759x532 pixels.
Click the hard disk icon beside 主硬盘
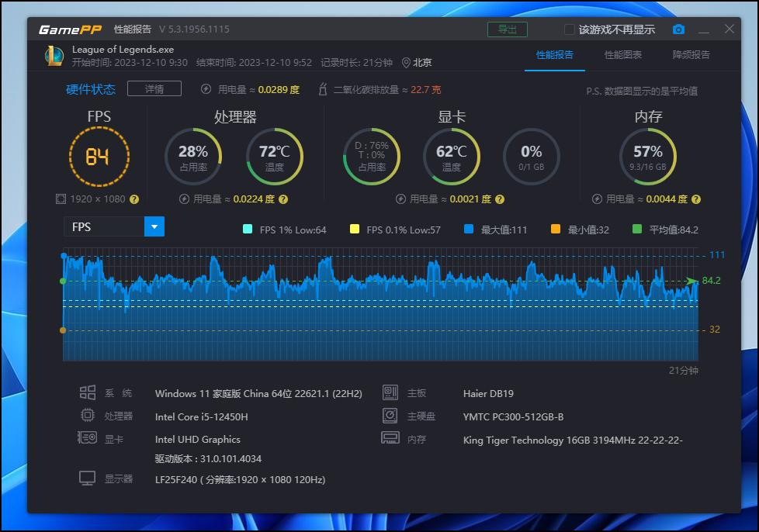390,416
